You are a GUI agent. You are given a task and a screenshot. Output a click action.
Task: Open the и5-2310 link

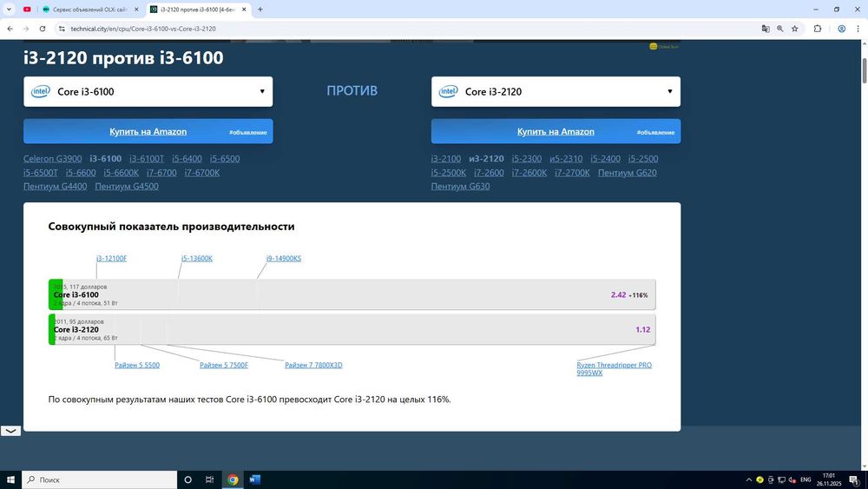click(566, 159)
